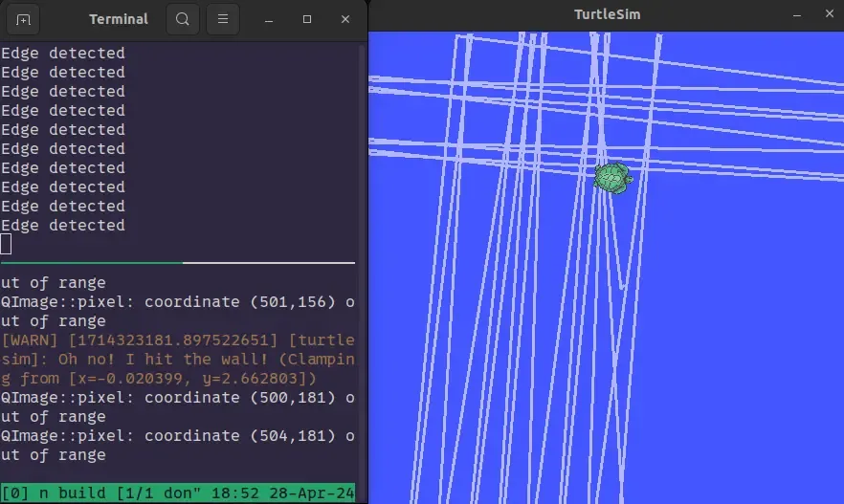Image resolution: width=844 pixels, height=504 pixels.
Task: Click the terminal cursor block in upper pane
Action: coord(6,244)
